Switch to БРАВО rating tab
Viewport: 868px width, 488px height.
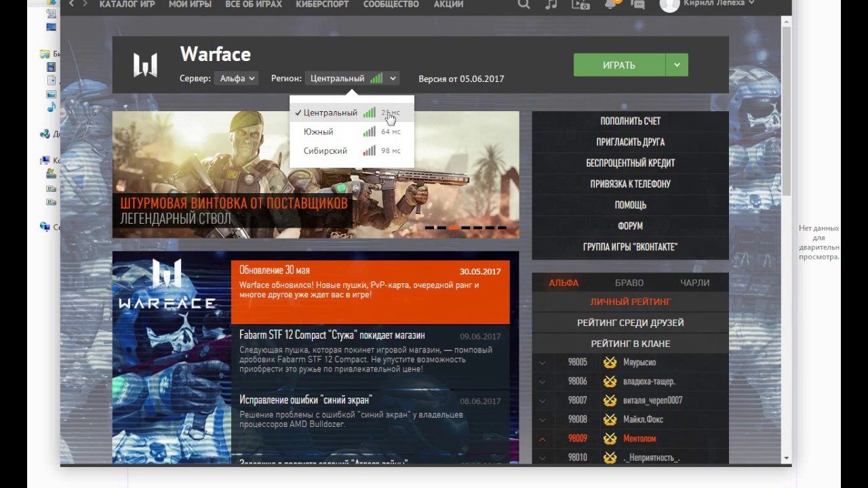tap(629, 283)
